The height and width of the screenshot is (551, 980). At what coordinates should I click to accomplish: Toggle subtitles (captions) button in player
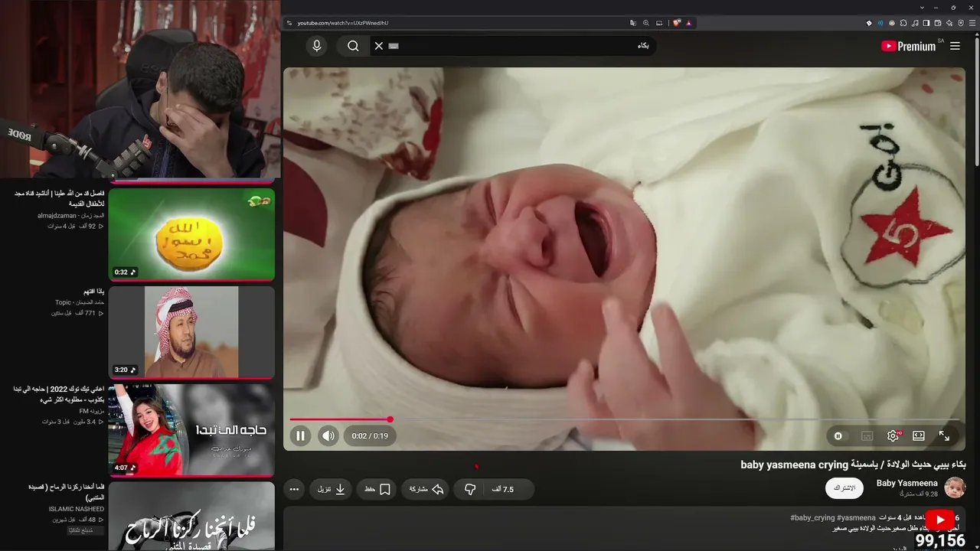coord(867,436)
